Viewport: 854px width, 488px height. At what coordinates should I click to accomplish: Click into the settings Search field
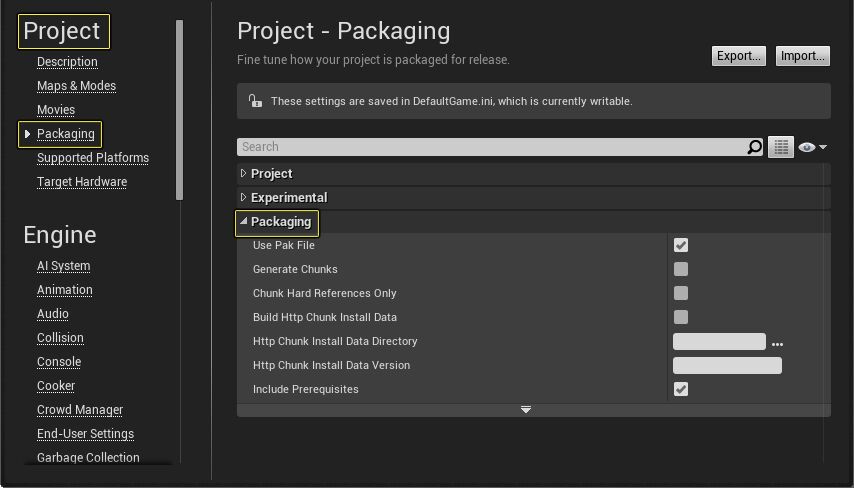[x=490, y=147]
